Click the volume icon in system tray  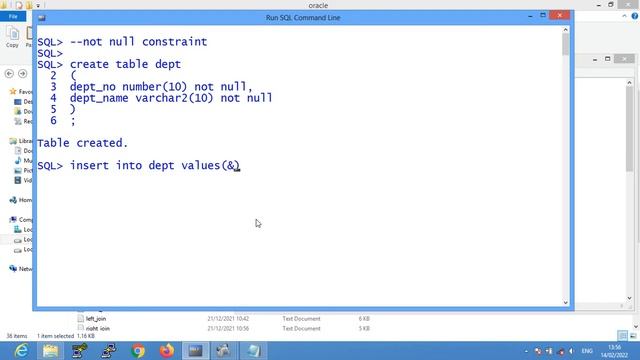click(571, 351)
